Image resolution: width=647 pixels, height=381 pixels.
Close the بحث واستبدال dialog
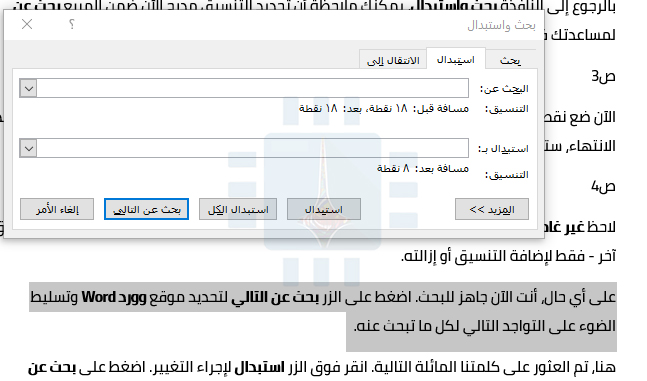[x=27, y=24]
